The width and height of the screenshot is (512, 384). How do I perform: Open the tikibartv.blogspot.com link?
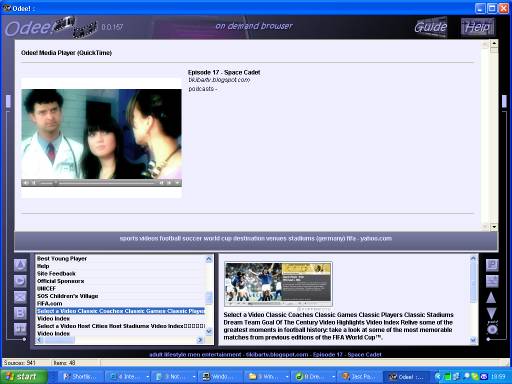click(x=219, y=80)
